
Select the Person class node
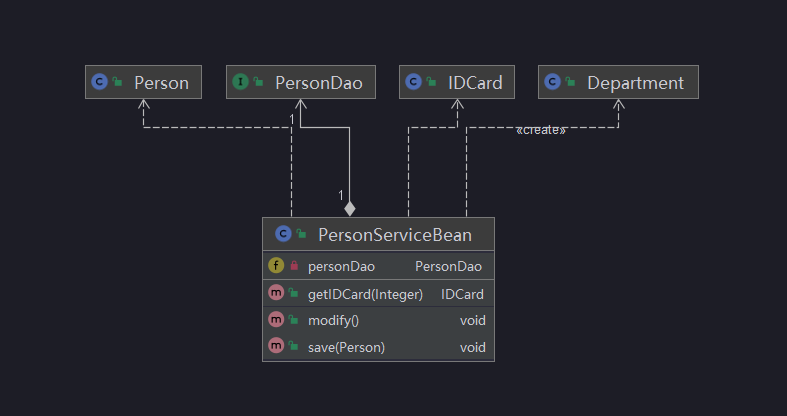point(144,82)
